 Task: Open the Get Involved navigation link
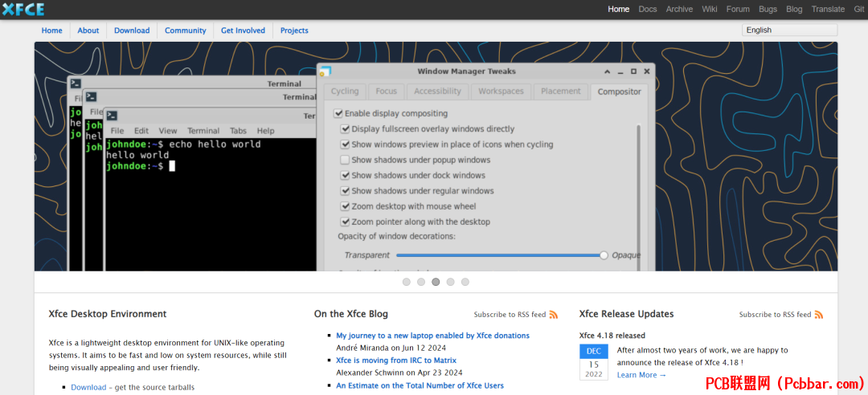pos(243,31)
